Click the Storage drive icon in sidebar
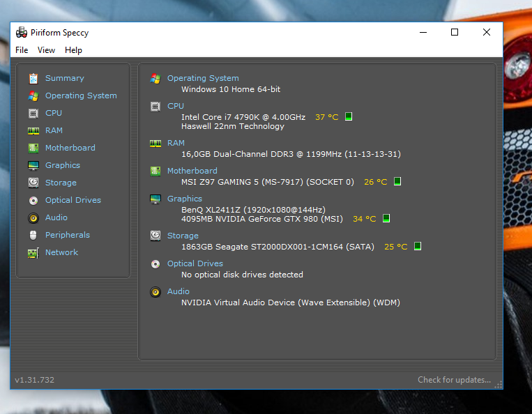The width and height of the screenshot is (532, 414). click(x=33, y=183)
